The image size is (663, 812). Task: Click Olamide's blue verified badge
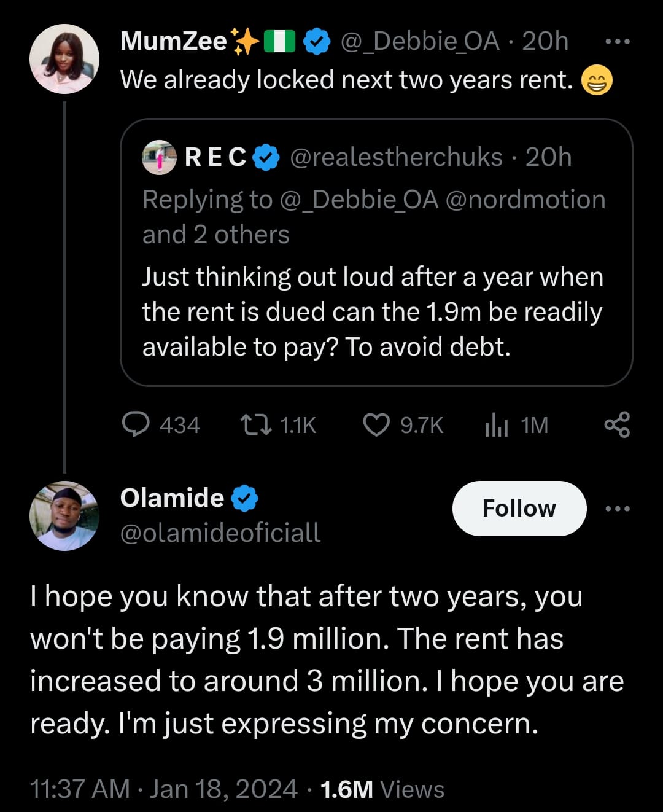(244, 498)
